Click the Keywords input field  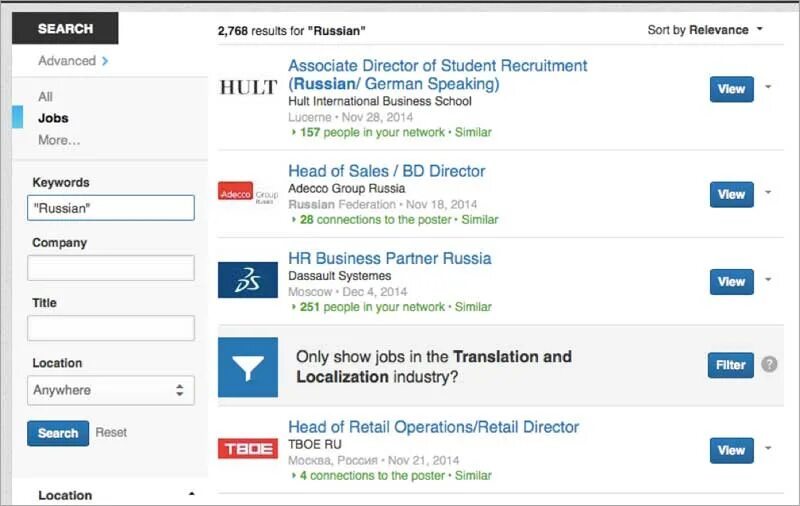[x=110, y=208]
